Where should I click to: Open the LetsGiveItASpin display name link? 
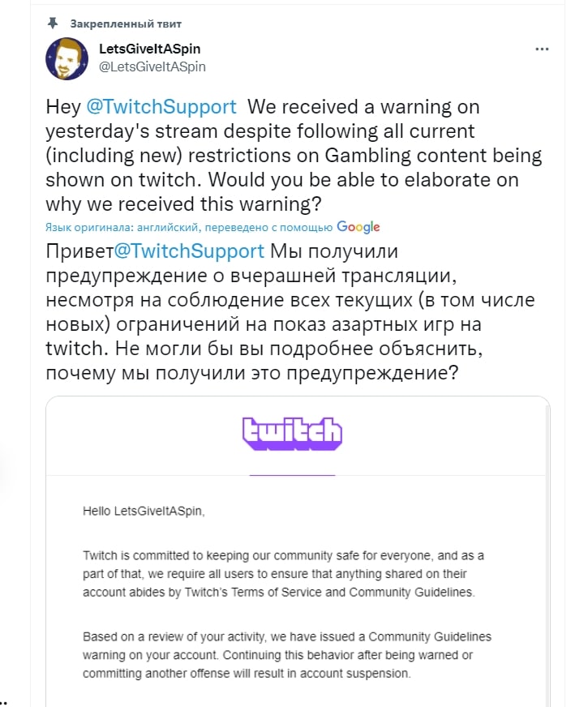point(152,49)
